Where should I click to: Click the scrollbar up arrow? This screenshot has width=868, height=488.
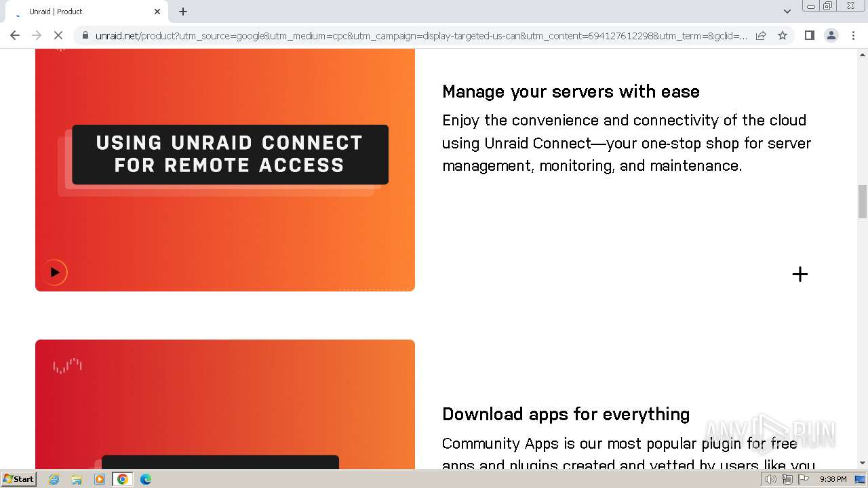(x=863, y=54)
